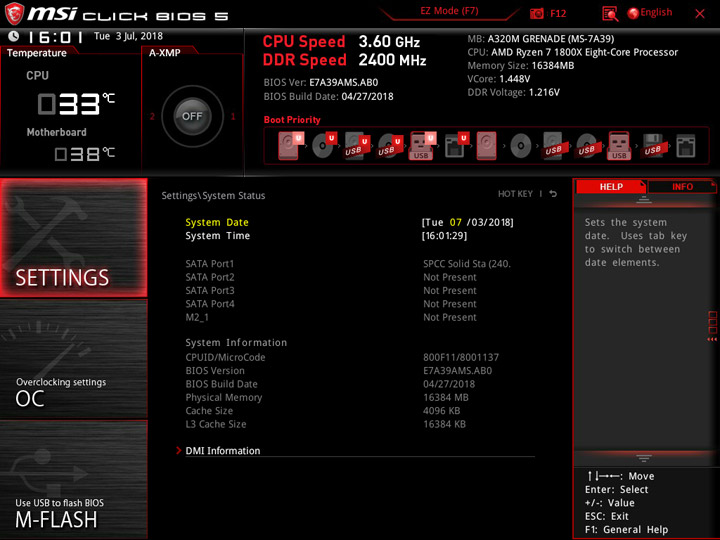
Task: Click the MSI dragon shield logo
Action: 13,13
